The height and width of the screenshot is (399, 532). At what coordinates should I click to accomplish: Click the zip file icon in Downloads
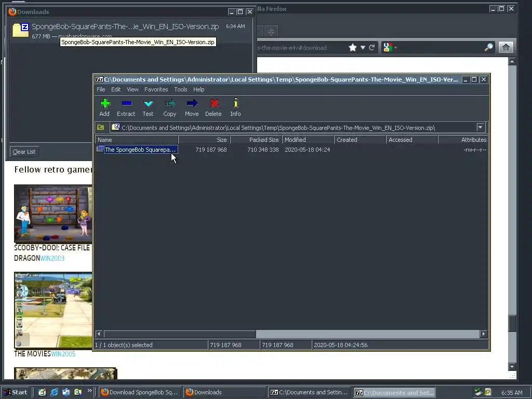point(21,30)
